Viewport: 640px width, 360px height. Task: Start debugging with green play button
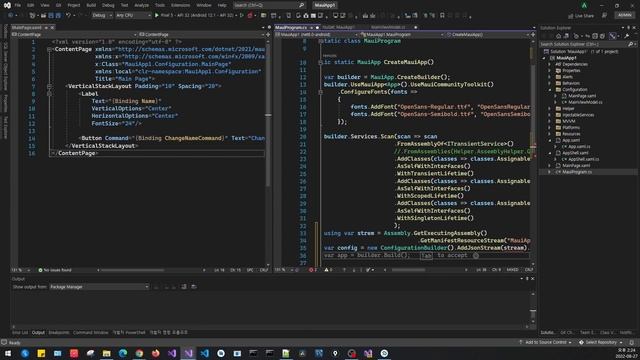[x=157, y=16]
